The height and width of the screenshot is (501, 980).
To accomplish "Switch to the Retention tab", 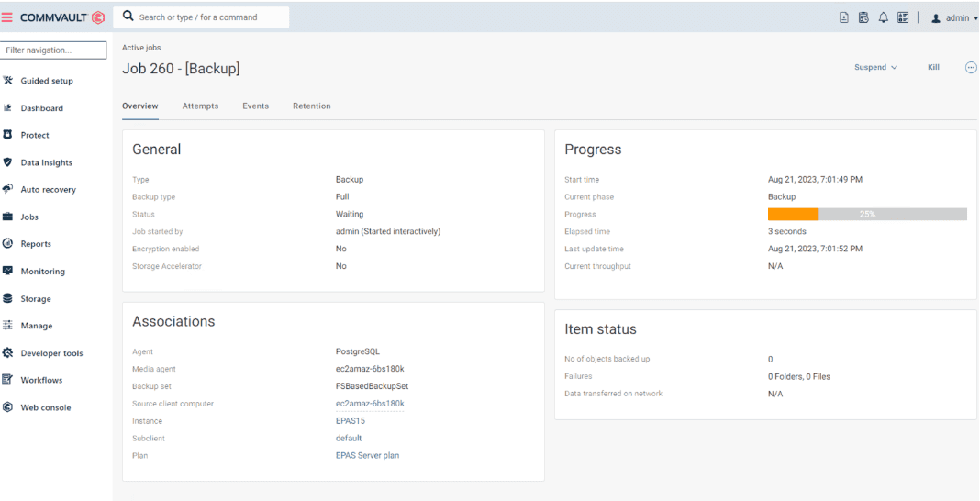I will pos(311,106).
